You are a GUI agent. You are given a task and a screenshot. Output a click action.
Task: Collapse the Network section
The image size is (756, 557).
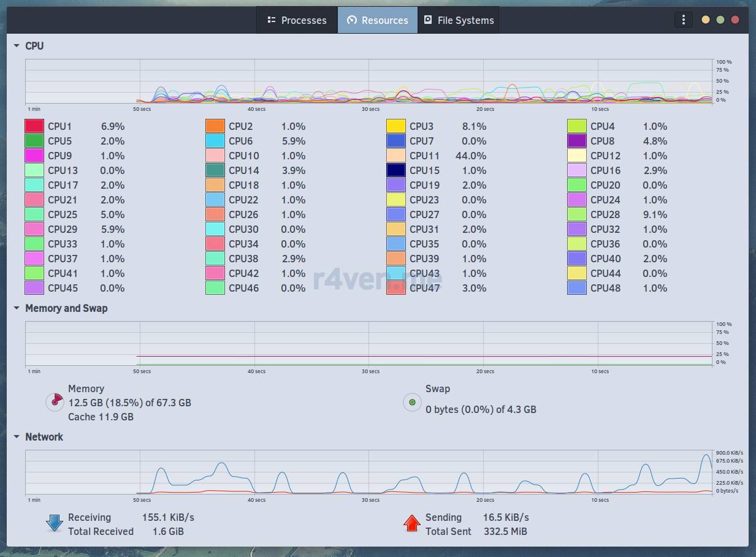[x=17, y=437]
